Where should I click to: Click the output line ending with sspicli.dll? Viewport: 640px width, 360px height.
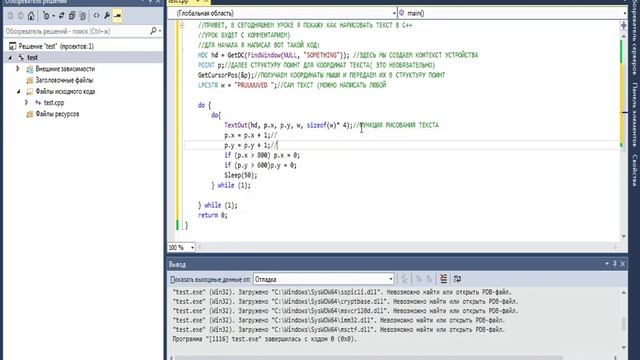tap(342, 292)
